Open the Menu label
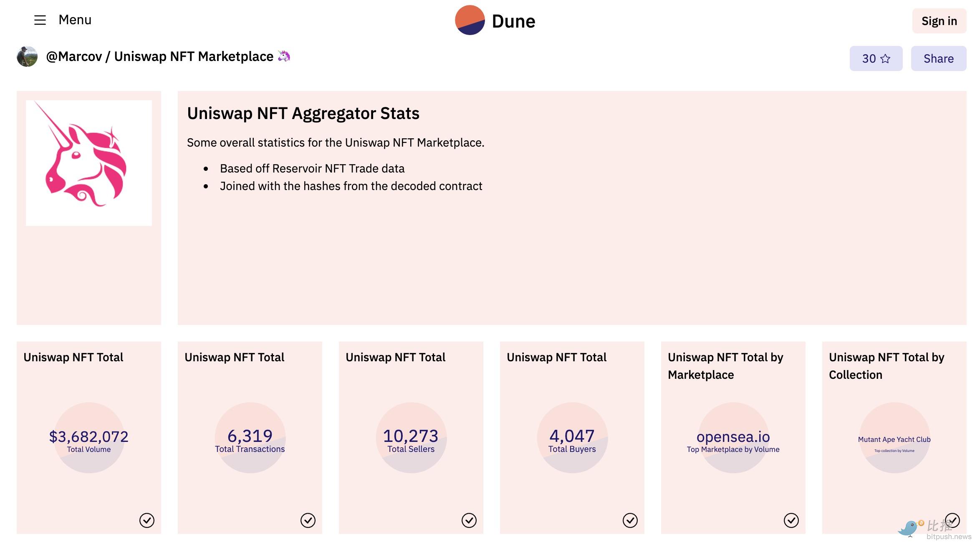This screenshot has height=548, width=980. [x=75, y=20]
